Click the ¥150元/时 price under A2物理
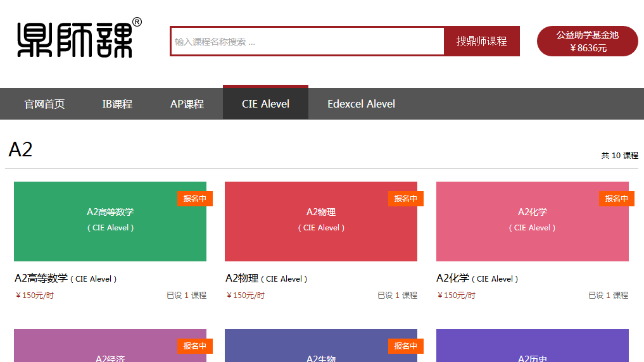This screenshot has height=362, width=644. (246, 296)
